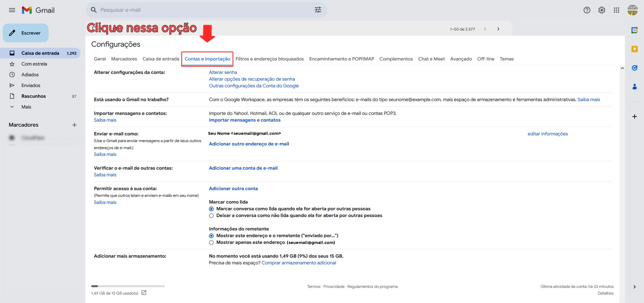Click the Settings gear icon
The image size is (644, 303).
(601, 10)
